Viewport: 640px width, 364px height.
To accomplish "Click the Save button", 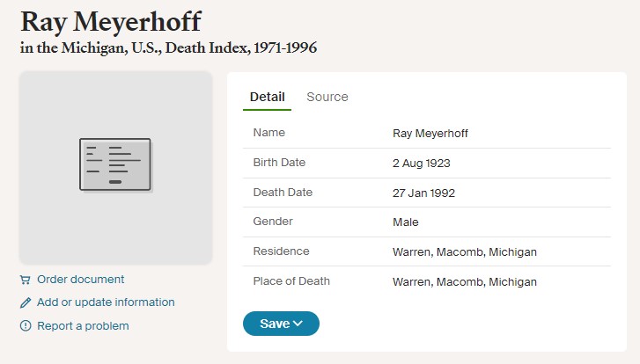I will (x=281, y=324).
